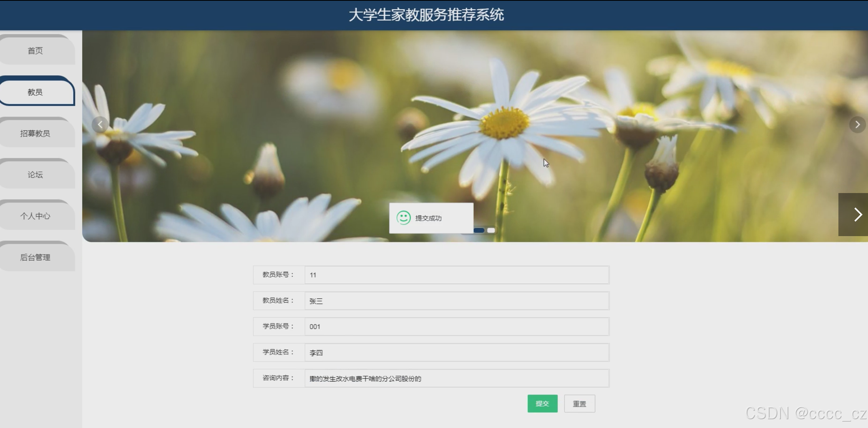Open 后台管理 from sidebar
Image resolution: width=868 pixels, height=428 pixels.
[35, 258]
